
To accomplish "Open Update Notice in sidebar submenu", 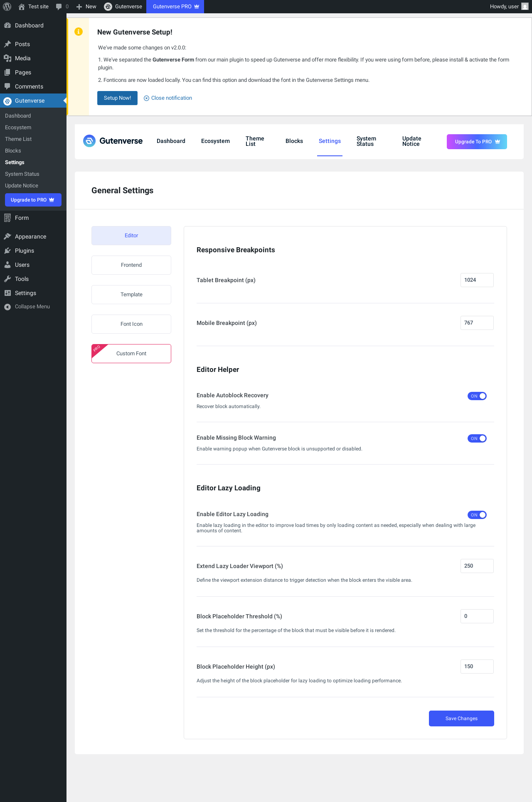I will [22, 186].
